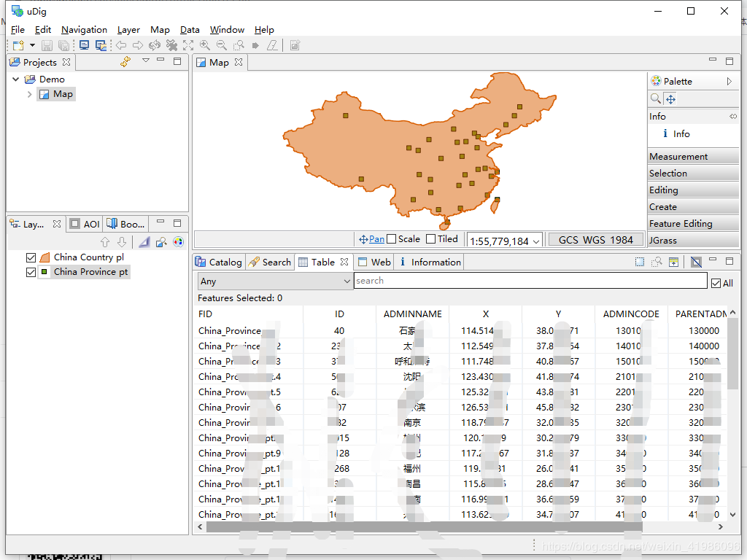Zoom to selection icon in toolbar
This screenshot has width=747, height=560.
[x=239, y=45]
